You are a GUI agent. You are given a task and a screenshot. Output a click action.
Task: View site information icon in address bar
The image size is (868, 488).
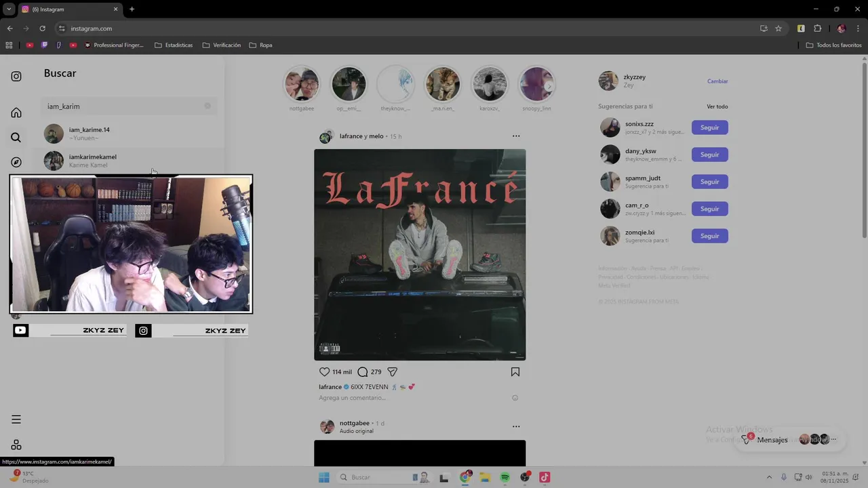click(62, 28)
